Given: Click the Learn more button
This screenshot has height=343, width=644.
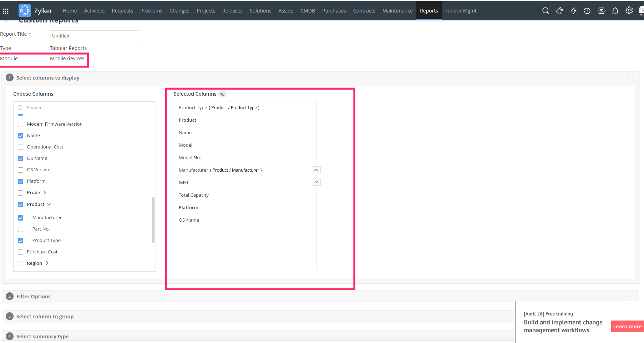Looking at the screenshot, I should click(627, 327).
